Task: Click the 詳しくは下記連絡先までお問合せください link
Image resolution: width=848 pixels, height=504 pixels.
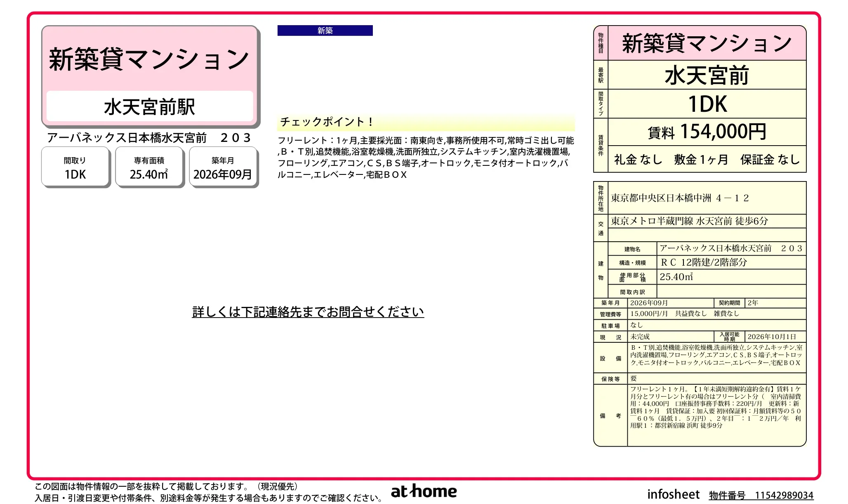Action: [308, 312]
